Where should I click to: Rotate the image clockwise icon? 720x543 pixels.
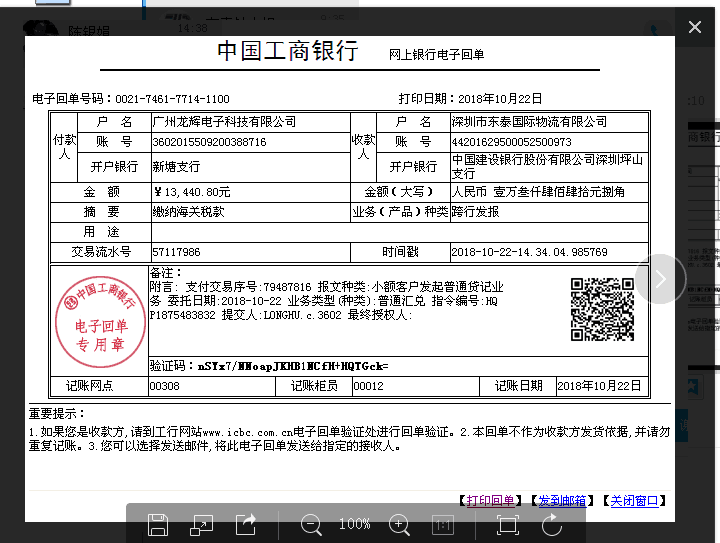pos(551,525)
